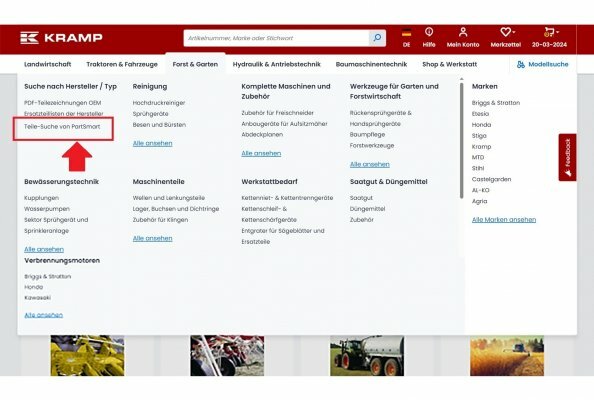Click Alle Marken ansehen link

[504, 220]
